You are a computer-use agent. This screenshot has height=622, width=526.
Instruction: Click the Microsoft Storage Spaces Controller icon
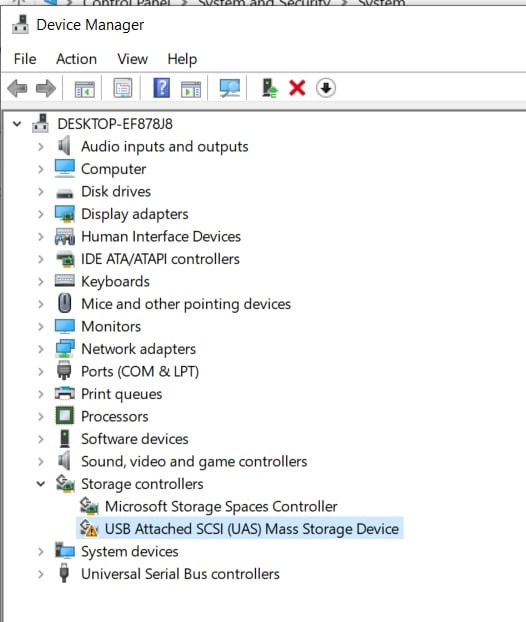point(88,506)
